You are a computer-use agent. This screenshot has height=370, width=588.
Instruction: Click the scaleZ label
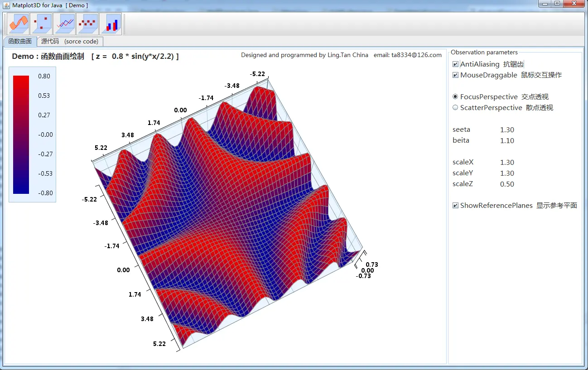tap(463, 184)
